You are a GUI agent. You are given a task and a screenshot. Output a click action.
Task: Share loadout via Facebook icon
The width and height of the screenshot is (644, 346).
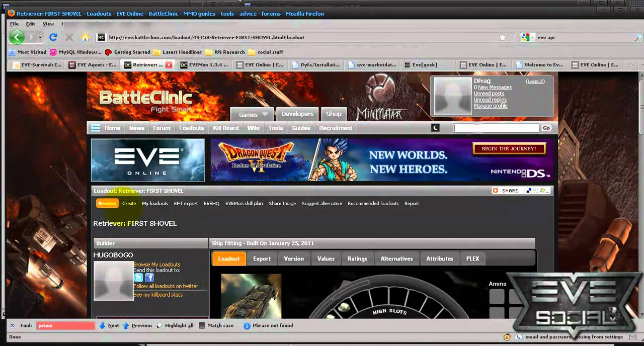pyautogui.click(x=149, y=278)
